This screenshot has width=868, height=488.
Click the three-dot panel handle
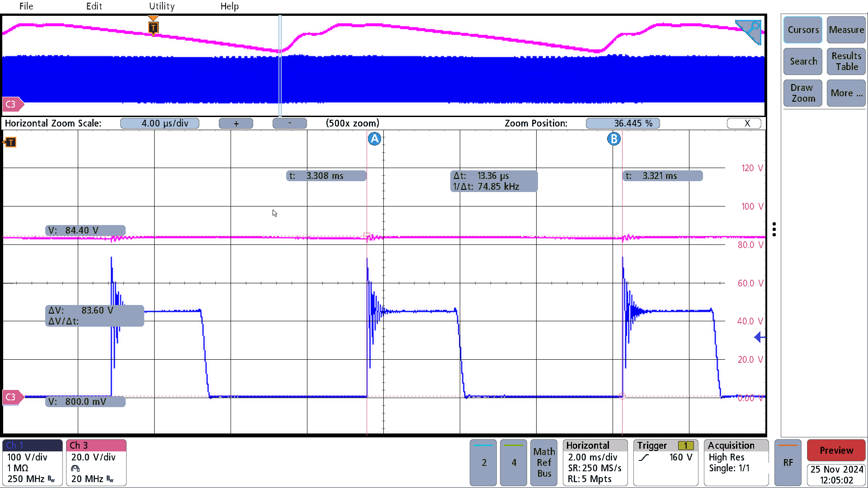774,229
